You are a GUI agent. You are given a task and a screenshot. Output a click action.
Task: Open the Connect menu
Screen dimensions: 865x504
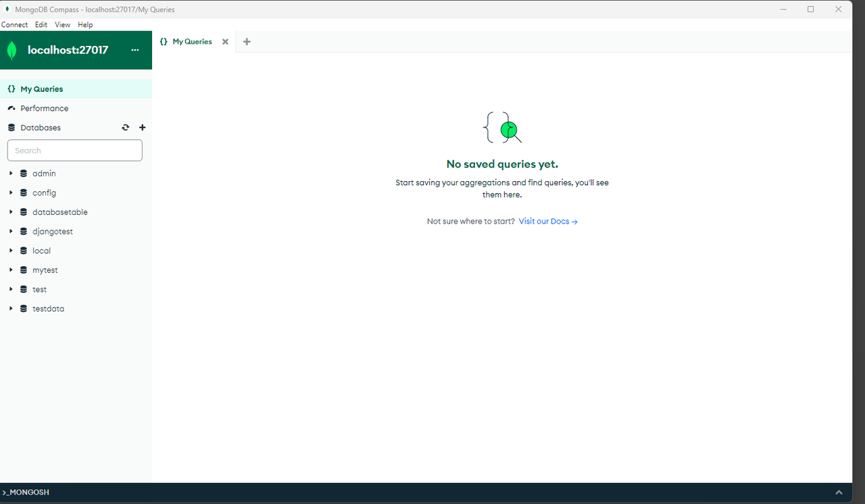click(x=15, y=24)
